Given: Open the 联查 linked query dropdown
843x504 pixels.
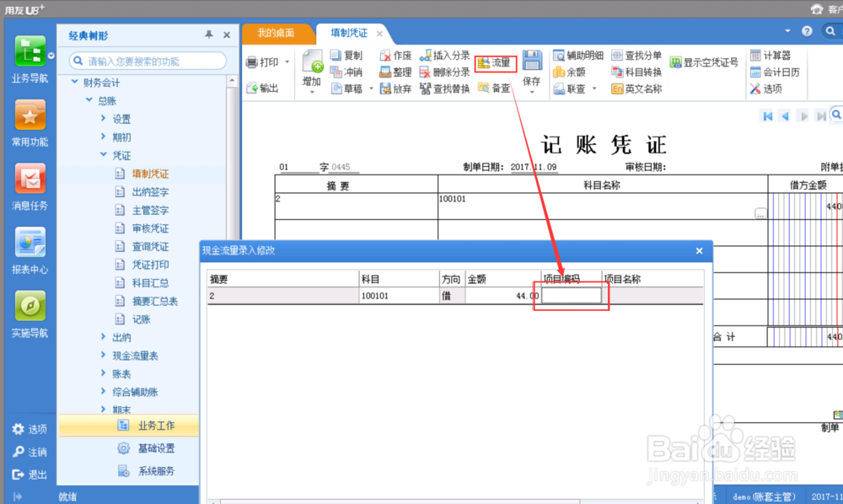Looking at the screenshot, I should click(593, 87).
